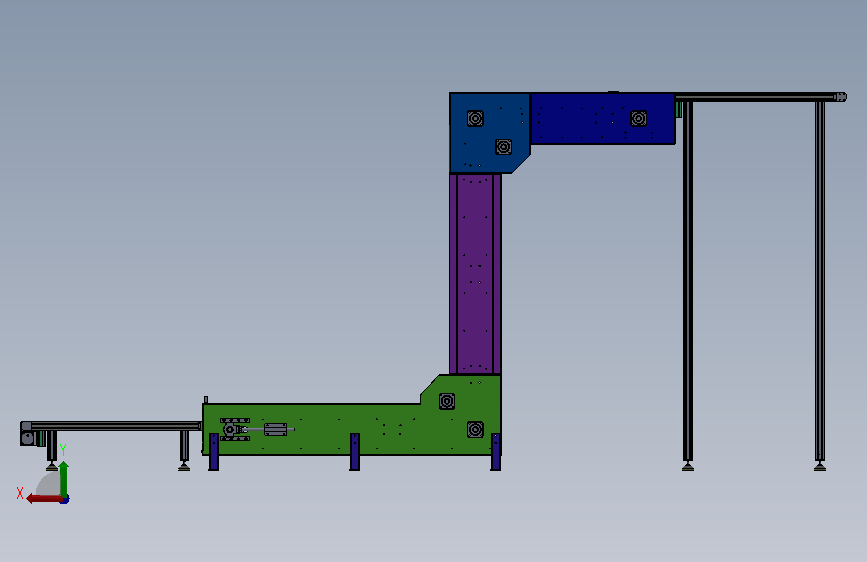
Task: Select the tall support post at the far right end
Action: tap(820, 281)
